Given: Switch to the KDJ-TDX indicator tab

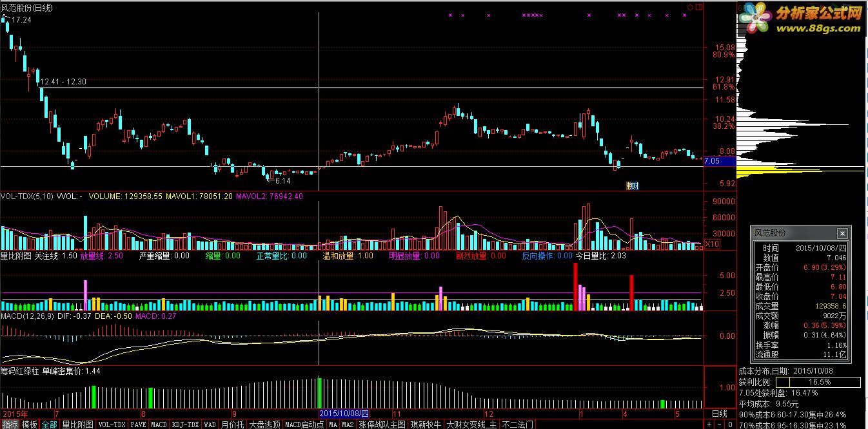Looking at the screenshot, I should click(186, 424).
